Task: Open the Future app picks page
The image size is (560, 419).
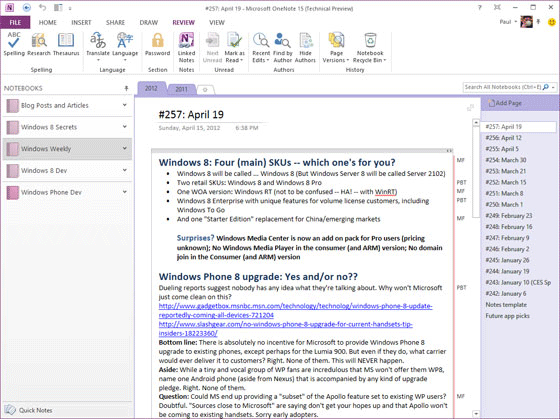Action: point(507,316)
